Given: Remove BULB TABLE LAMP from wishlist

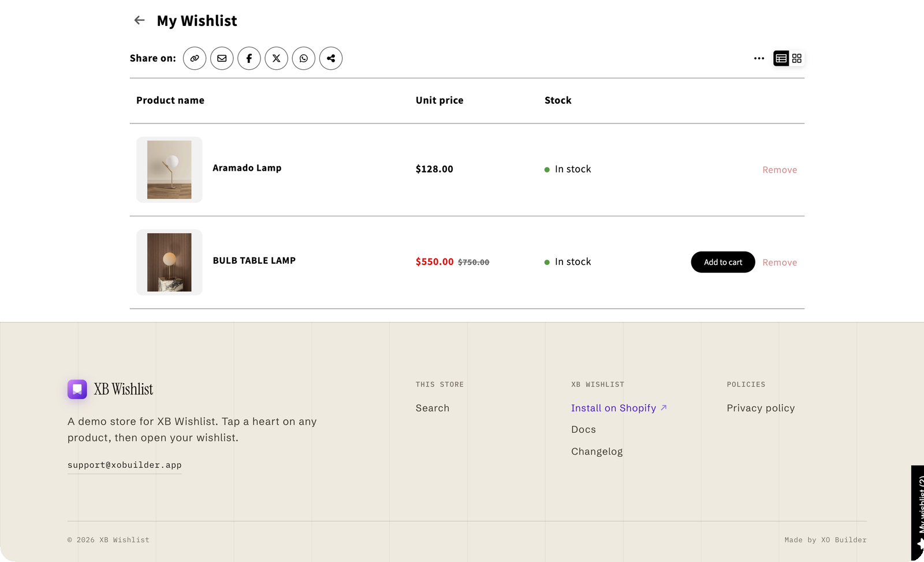Looking at the screenshot, I should (x=780, y=263).
